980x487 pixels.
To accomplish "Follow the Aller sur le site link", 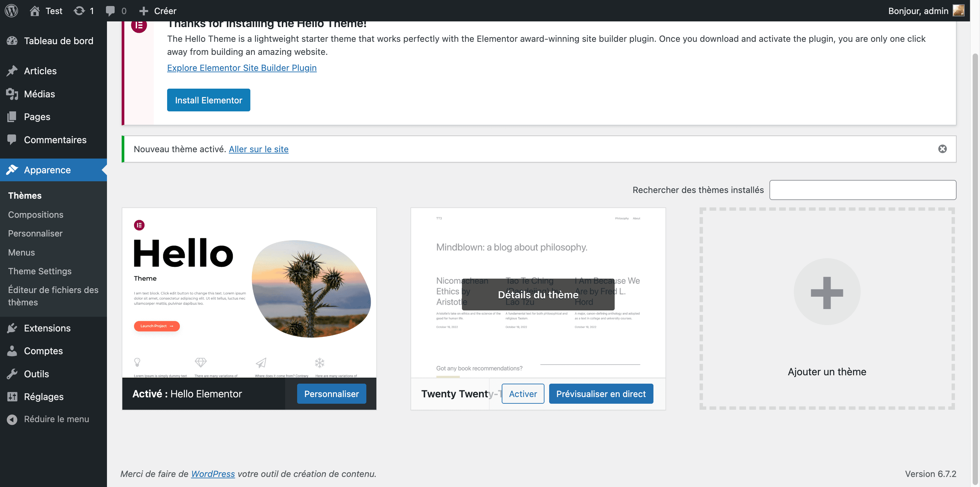I will (259, 149).
